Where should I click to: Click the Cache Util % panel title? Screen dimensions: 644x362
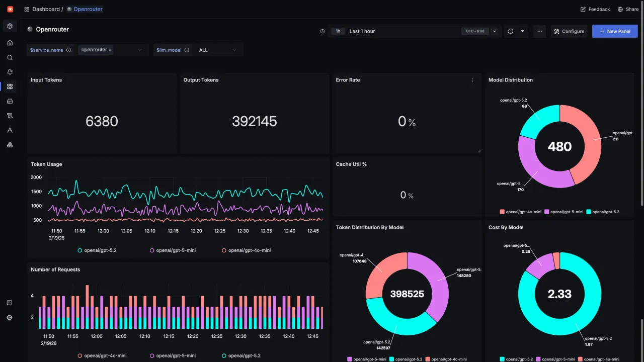[x=351, y=164]
